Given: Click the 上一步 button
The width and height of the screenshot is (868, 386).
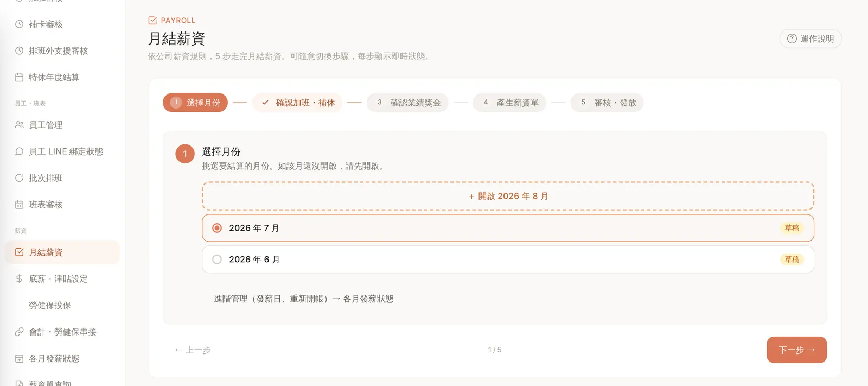Looking at the screenshot, I should [193, 350].
